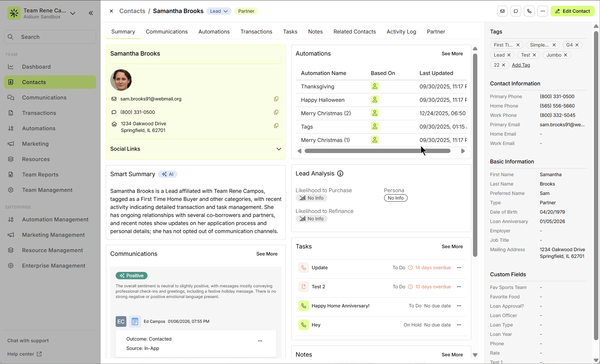Screen dimensions: 600x364
Task: Open the more options ellipsis in header
Action: click(x=543, y=11)
